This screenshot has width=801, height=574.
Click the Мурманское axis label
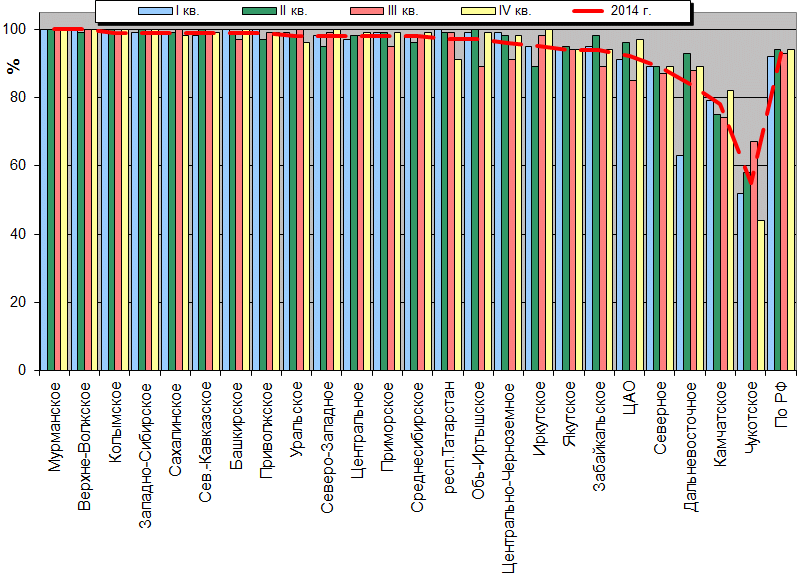[55, 427]
